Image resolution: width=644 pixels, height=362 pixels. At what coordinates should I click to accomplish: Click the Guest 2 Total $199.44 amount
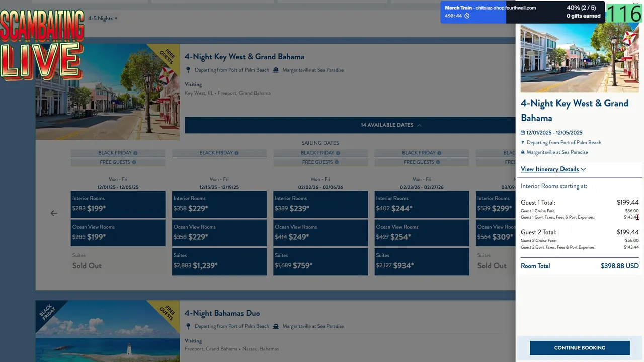click(x=628, y=232)
